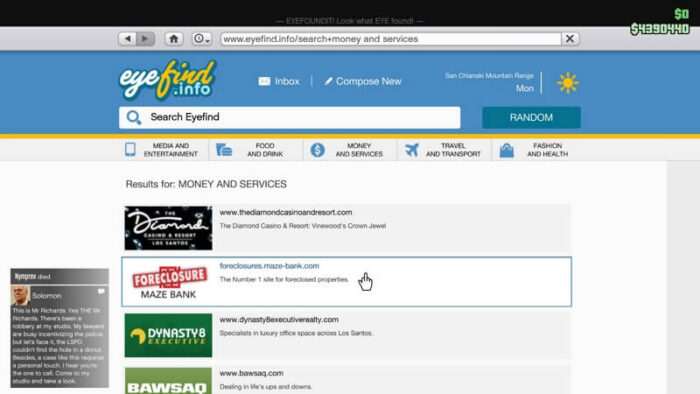Click the Diamond Casino & Resort thumbnail
This screenshot has height=394, width=700.
tap(168, 228)
